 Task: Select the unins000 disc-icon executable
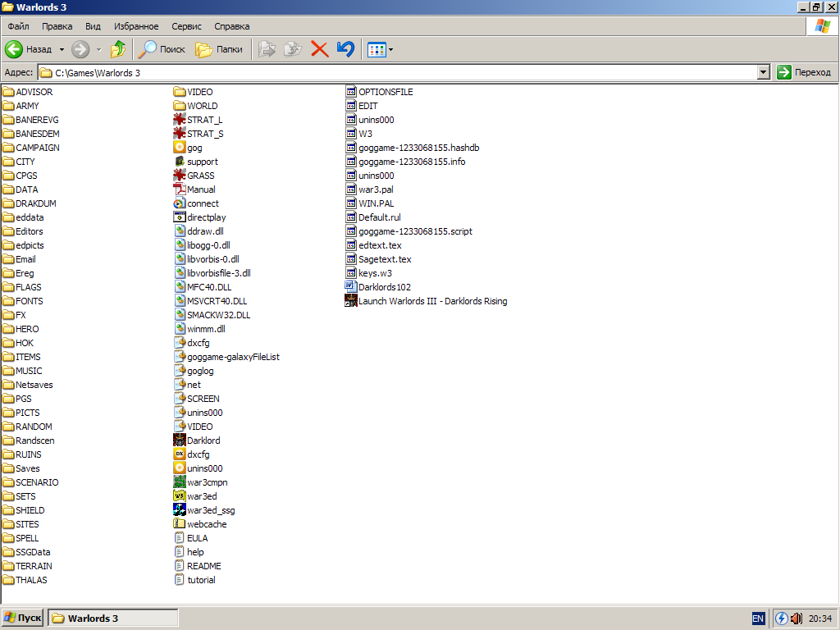tap(199, 468)
